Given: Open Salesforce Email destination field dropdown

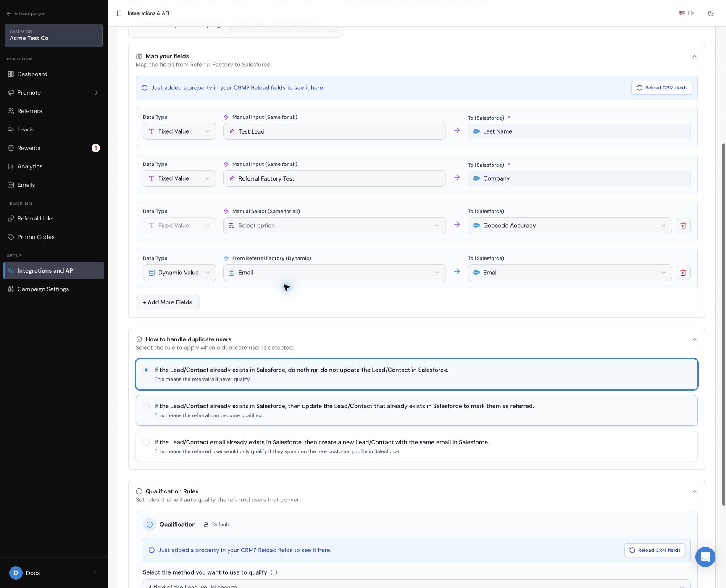Looking at the screenshot, I should (x=570, y=273).
